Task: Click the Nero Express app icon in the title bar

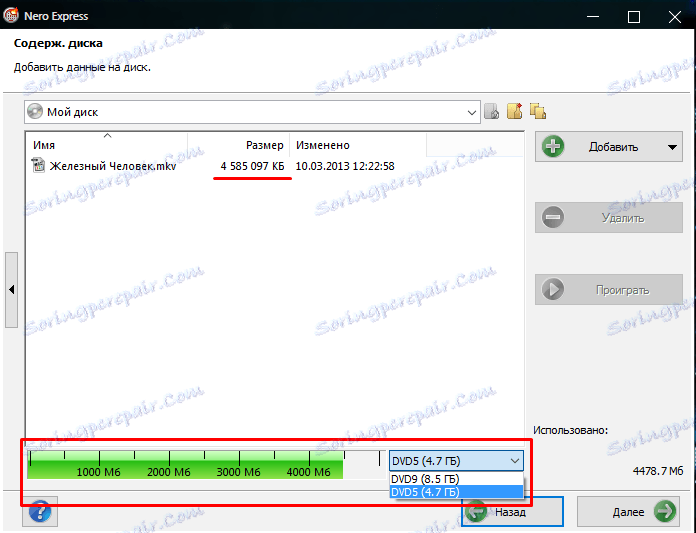Action: [x=11, y=16]
